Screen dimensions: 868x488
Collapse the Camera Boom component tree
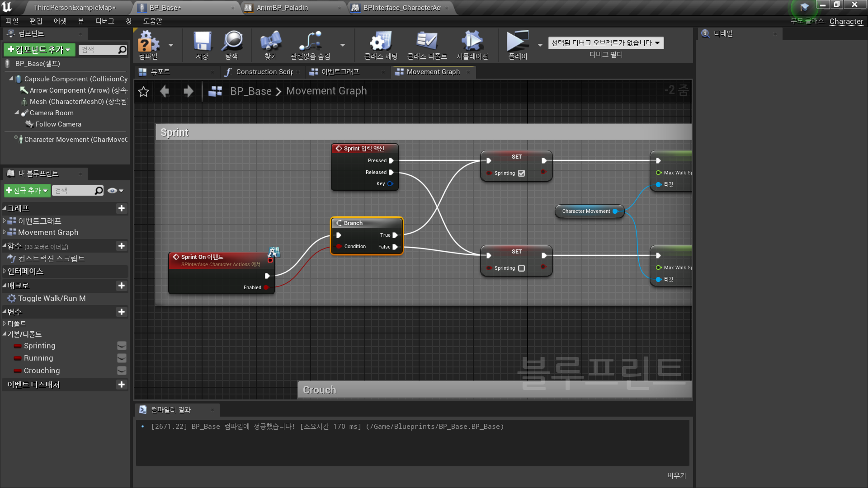(17, 113)
